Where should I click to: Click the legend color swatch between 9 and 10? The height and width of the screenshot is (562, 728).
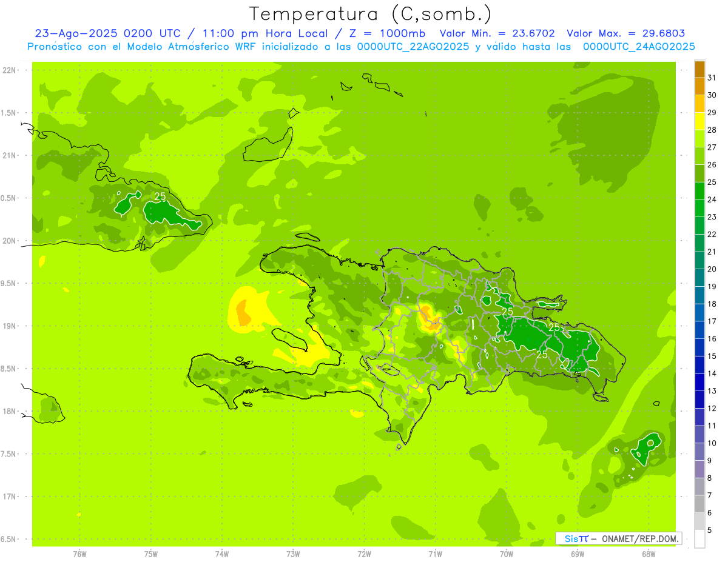click(699, 452)
